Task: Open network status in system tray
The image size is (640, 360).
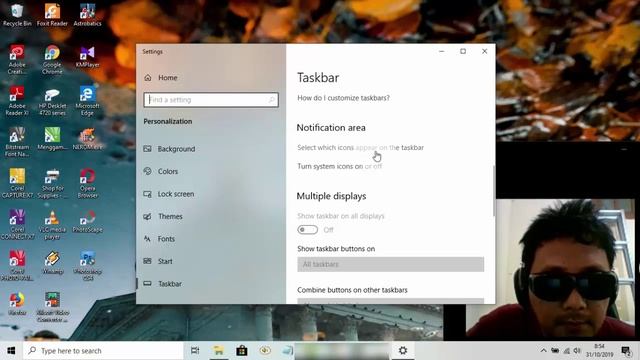Action: click(x=567, y=351)
